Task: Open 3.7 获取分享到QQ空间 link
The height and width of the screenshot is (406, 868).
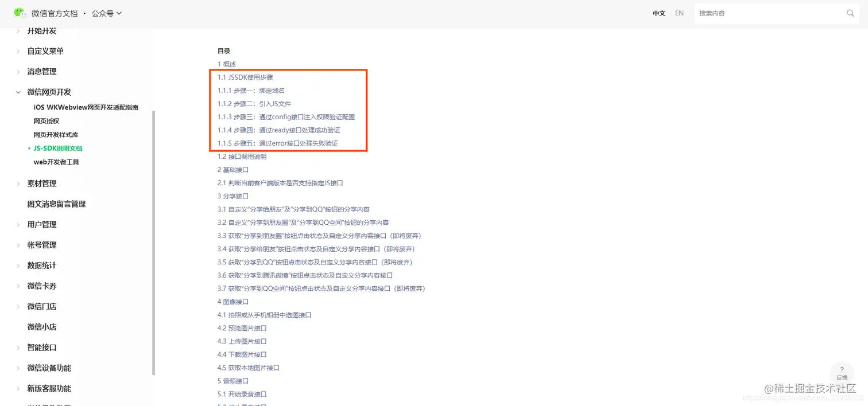Action: tap(321, 288)
